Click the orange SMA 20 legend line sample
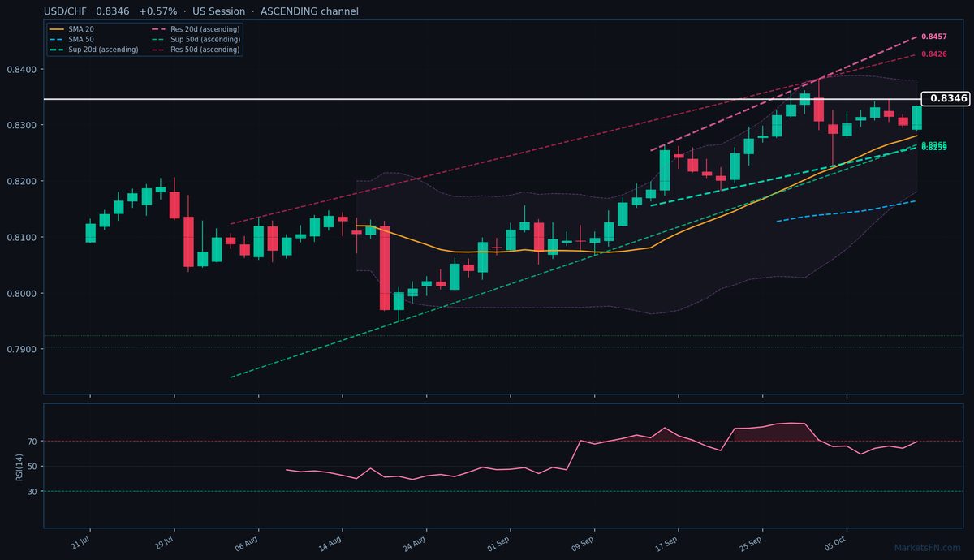 (x=56, y=29)
